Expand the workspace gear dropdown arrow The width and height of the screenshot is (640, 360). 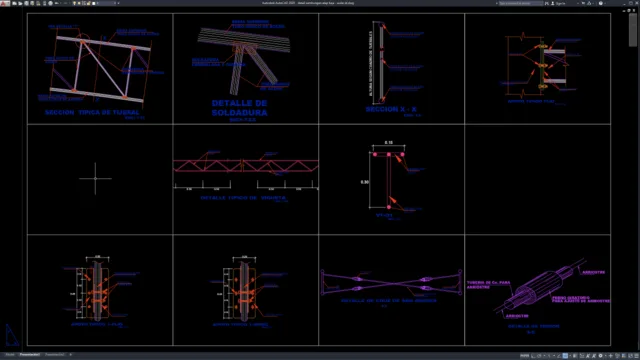(x=606, y=356)
